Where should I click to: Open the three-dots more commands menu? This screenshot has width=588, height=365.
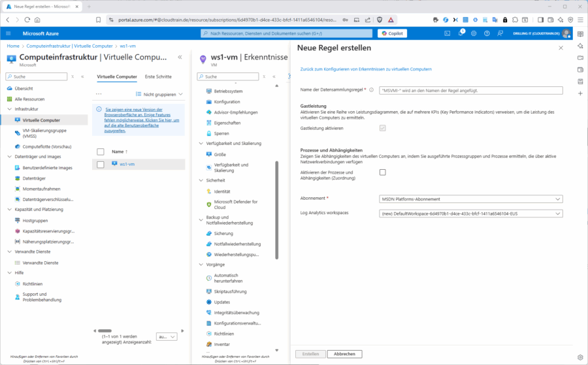(99, 94)
